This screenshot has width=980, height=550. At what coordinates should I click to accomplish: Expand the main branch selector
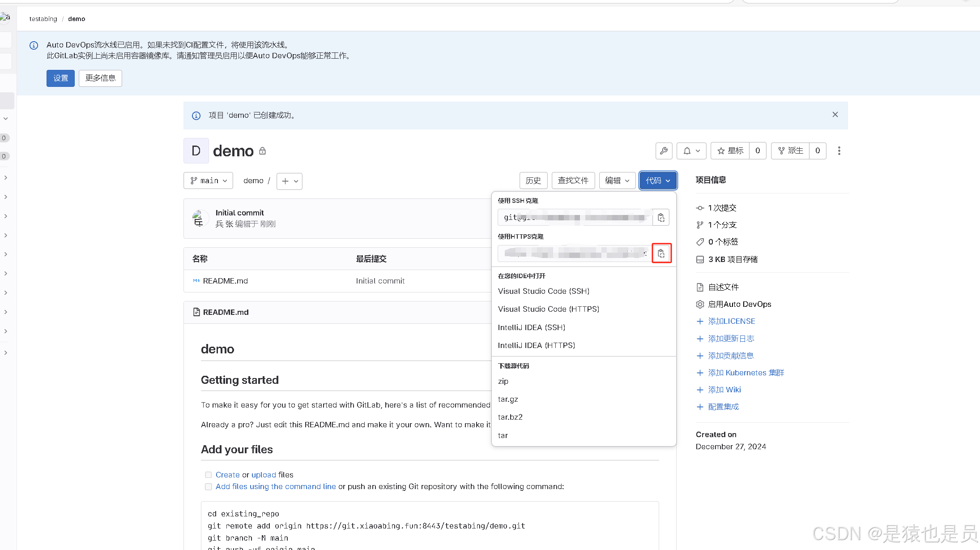[x=209, y=181]
